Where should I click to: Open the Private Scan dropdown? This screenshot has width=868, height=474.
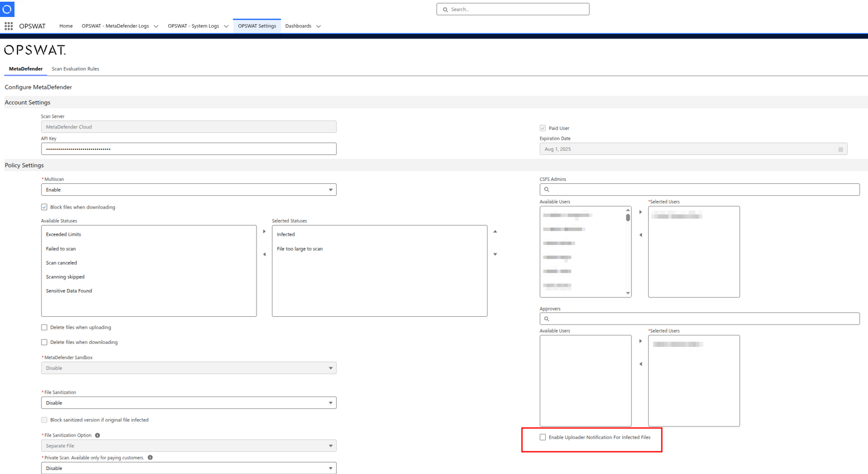[x=189, y=468]
